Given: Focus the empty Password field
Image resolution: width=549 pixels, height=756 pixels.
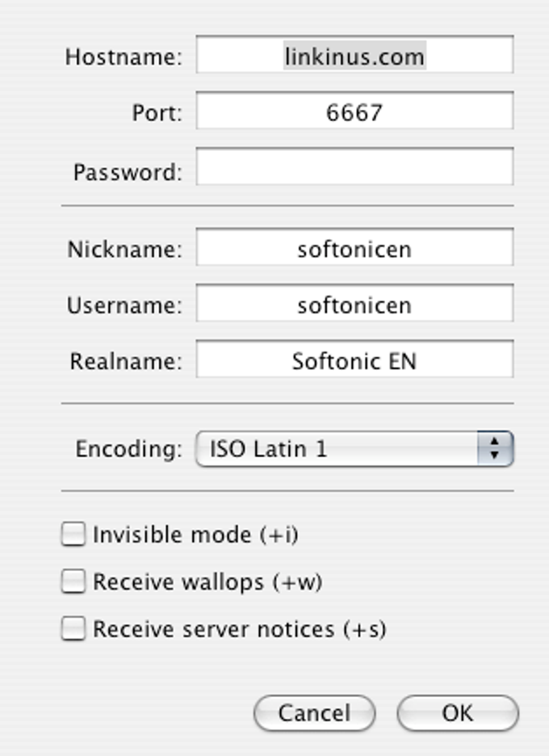Looking at the screenshot, I should (354, 167).
